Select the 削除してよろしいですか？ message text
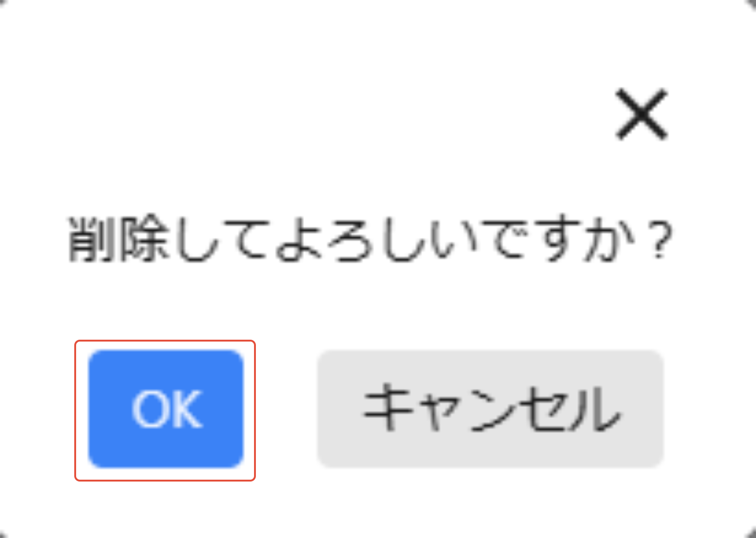 pyautogui.click(x=370, y=239)
